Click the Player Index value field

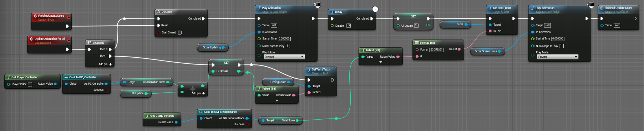pos(30,84)
